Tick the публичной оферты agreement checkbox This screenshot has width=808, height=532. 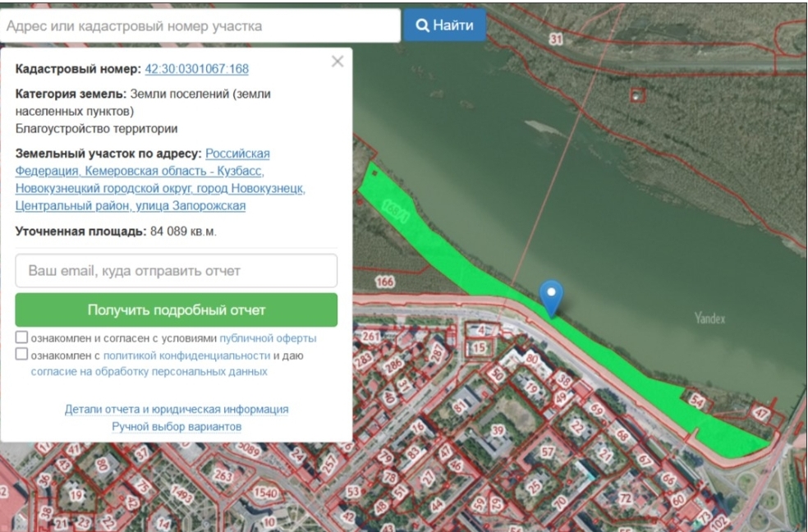click(x=22, y=338)
